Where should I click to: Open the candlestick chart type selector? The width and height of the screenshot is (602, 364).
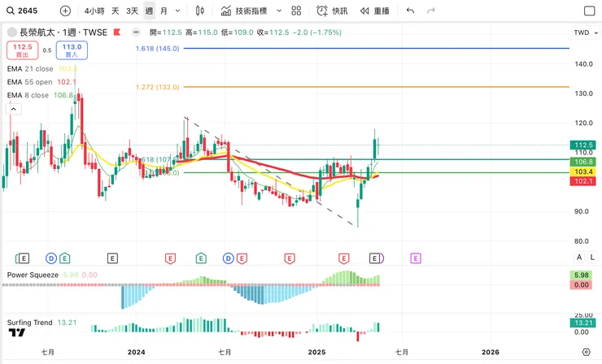(x=199, y=11)
